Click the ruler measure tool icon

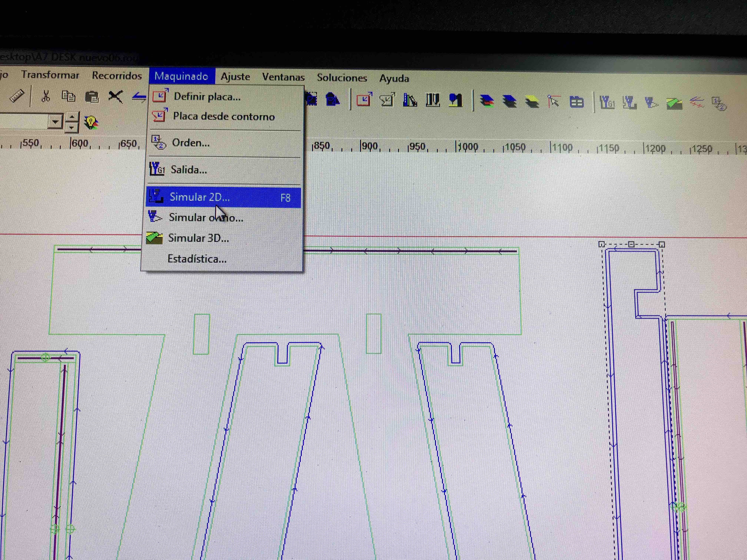click(x=17, y=96)
